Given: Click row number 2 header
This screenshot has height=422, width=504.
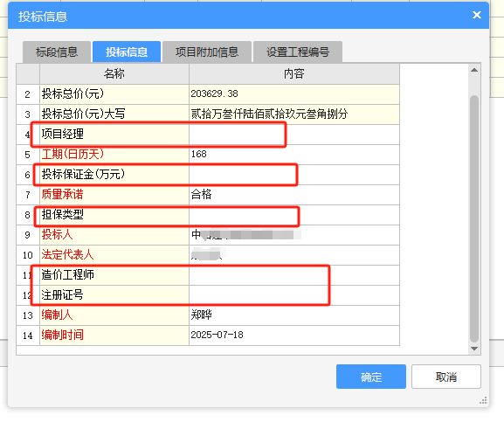Looking at the screenshot, I should [x=28, y=94].
